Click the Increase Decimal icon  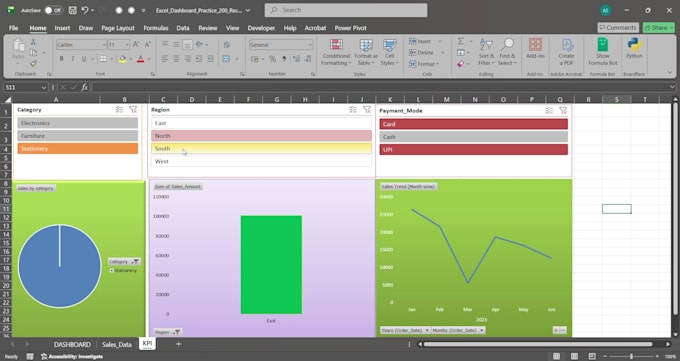point(297,59)
